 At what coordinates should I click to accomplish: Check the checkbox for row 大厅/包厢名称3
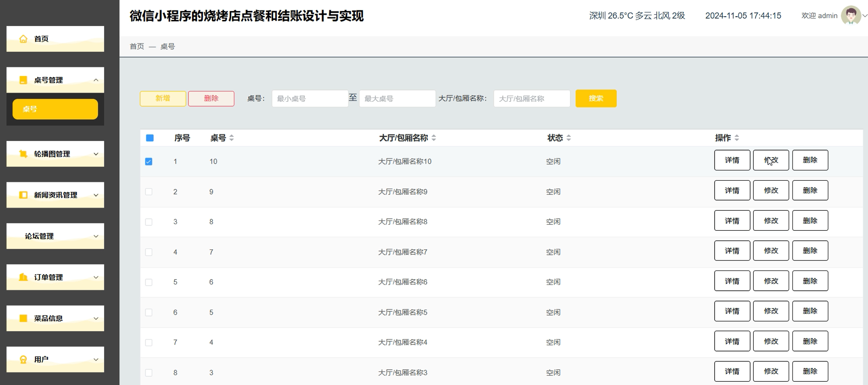click(x=149, y=373)
